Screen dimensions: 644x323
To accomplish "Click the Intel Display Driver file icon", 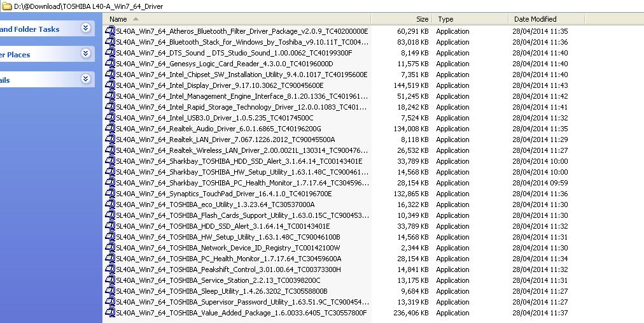I will (110, 85).
